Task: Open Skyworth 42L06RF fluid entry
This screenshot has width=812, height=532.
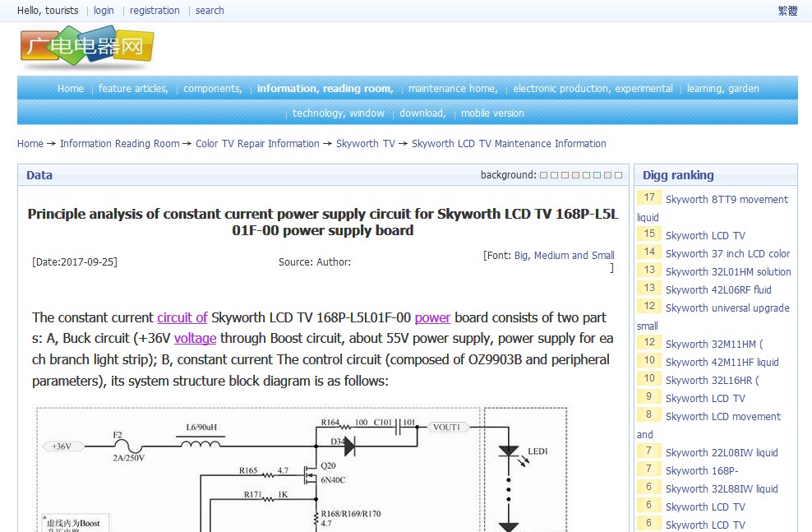Action: tap(718, 290)
